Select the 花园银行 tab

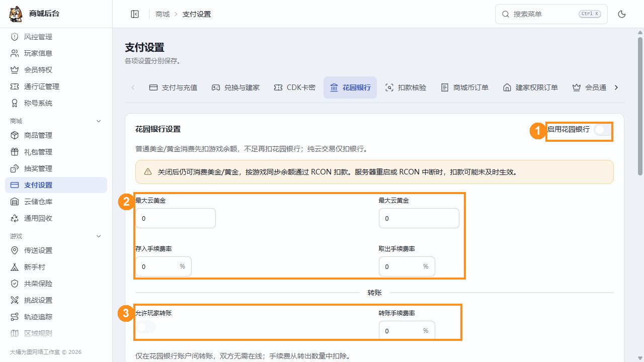point(350,87)
